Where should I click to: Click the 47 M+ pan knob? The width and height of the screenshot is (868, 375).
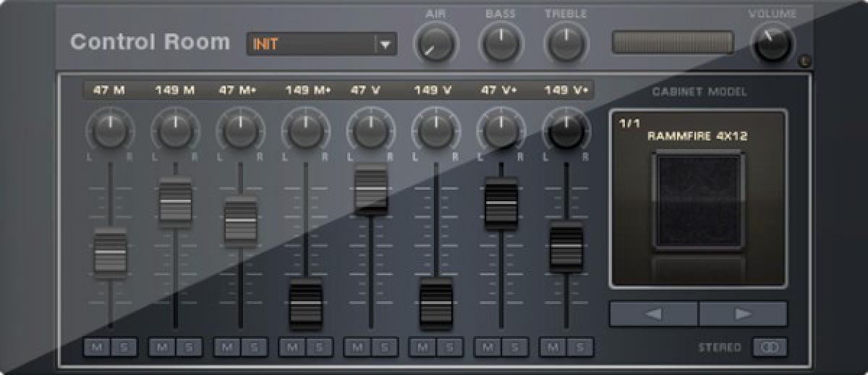[x=240, y=131]
